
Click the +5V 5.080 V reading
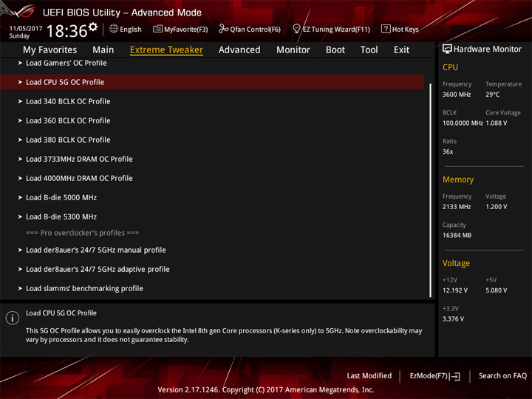[497, 290]
